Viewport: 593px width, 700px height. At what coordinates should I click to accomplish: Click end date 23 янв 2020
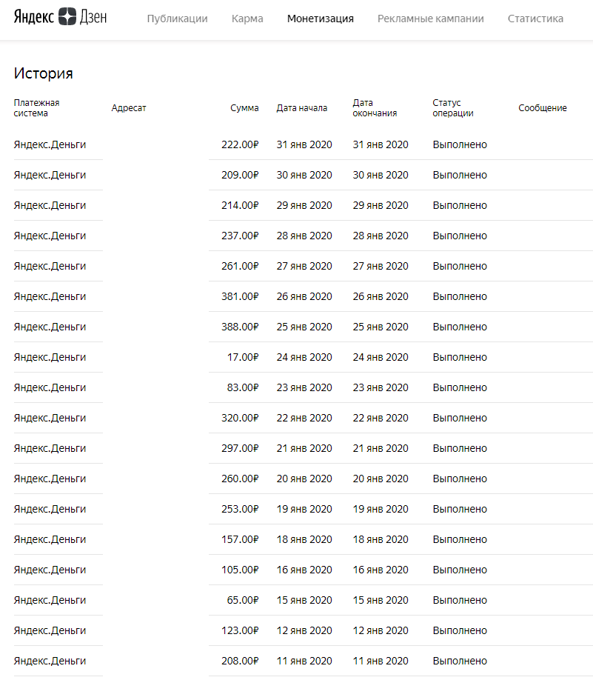381,387
